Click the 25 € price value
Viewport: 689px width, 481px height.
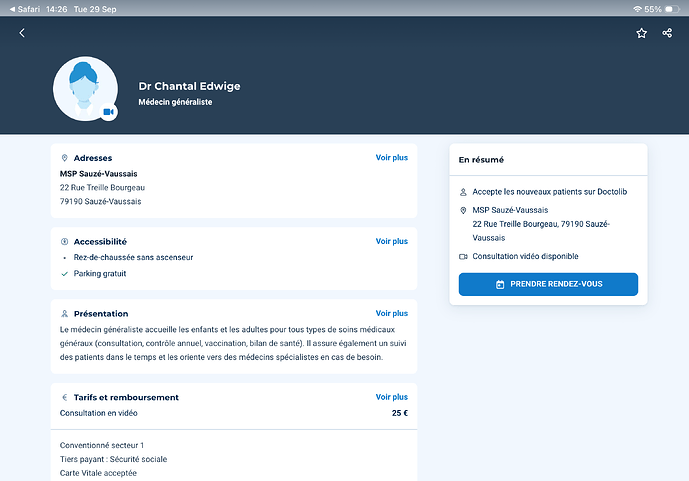coord(400,413)
